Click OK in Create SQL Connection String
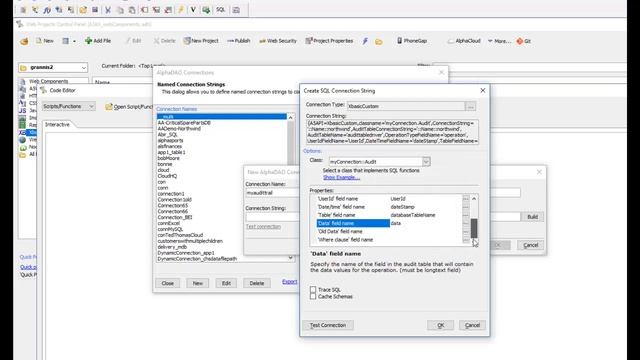640x360 pixels. click(440, 325)
